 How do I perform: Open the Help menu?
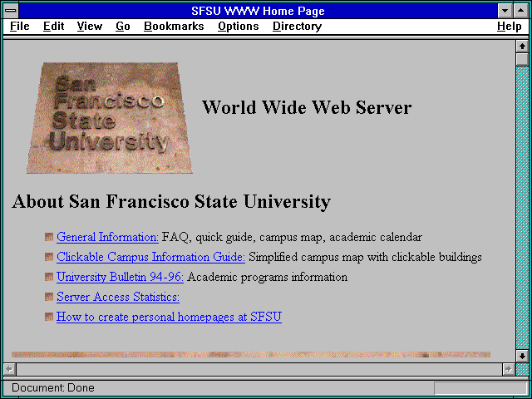point(509,27)
